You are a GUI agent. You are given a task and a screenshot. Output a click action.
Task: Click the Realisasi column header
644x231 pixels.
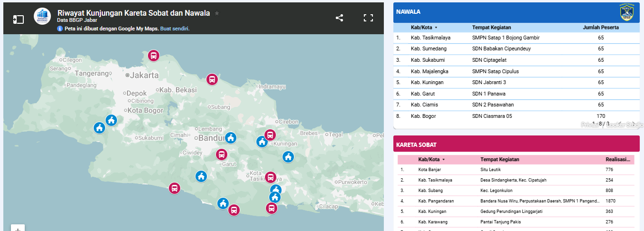(x=618, y=160)
